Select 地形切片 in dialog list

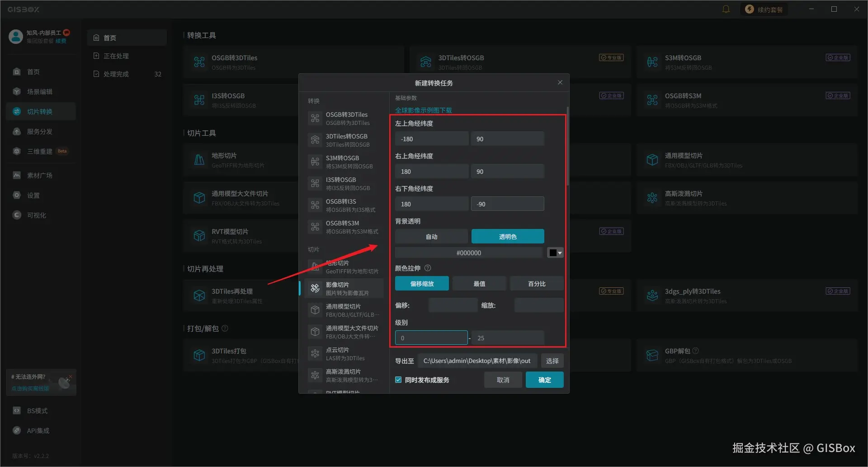click(x=344, y=267)
